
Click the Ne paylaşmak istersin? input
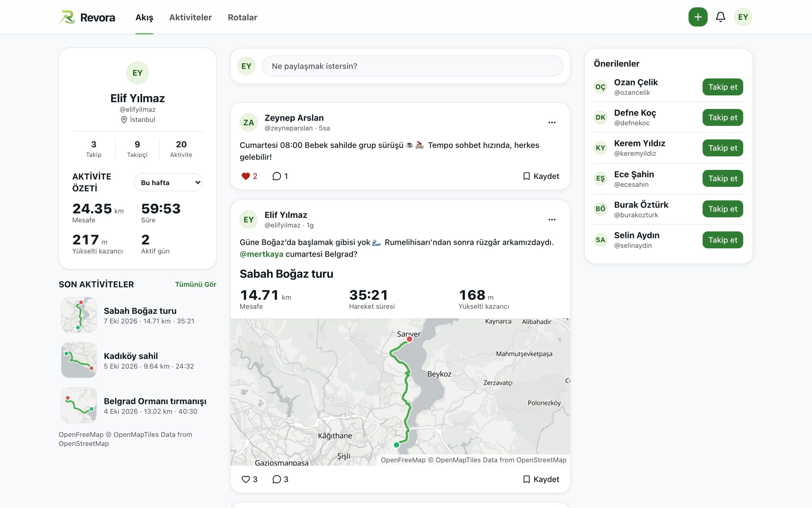click(412, 66)
